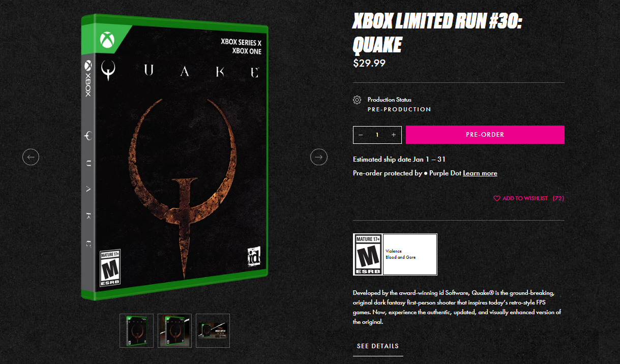This screenshot has height=364, width=620.
Task: Select the second angled box thumbnail
Action: click(174, 330)
